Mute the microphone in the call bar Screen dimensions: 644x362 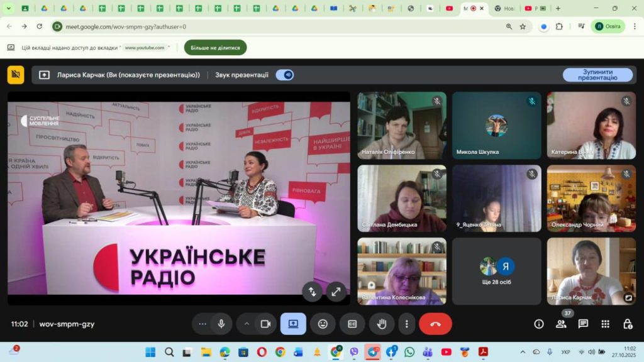pos(221,324)
